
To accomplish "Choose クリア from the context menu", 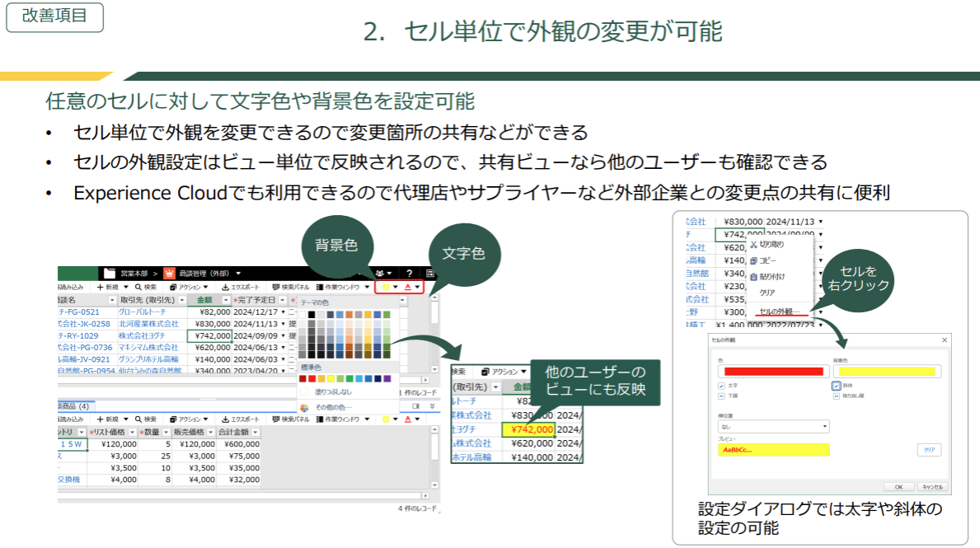I will click(x=767, y=293).
